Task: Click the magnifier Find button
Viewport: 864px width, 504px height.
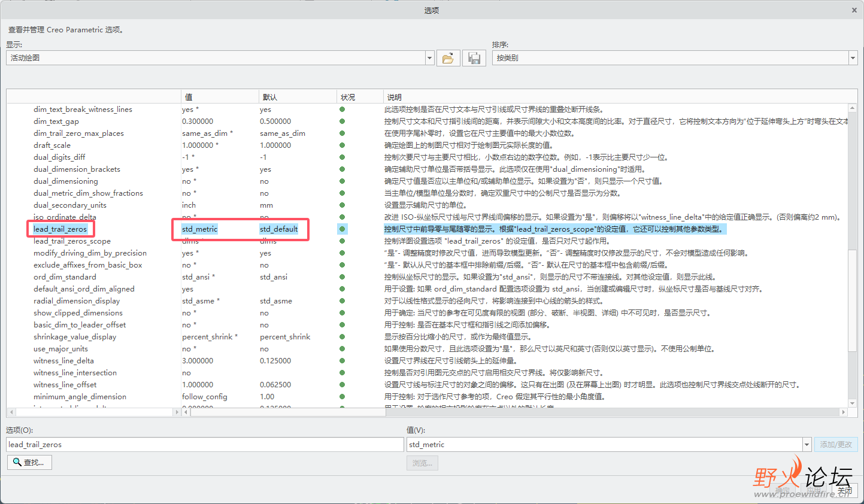Action: tap(30, 462)
